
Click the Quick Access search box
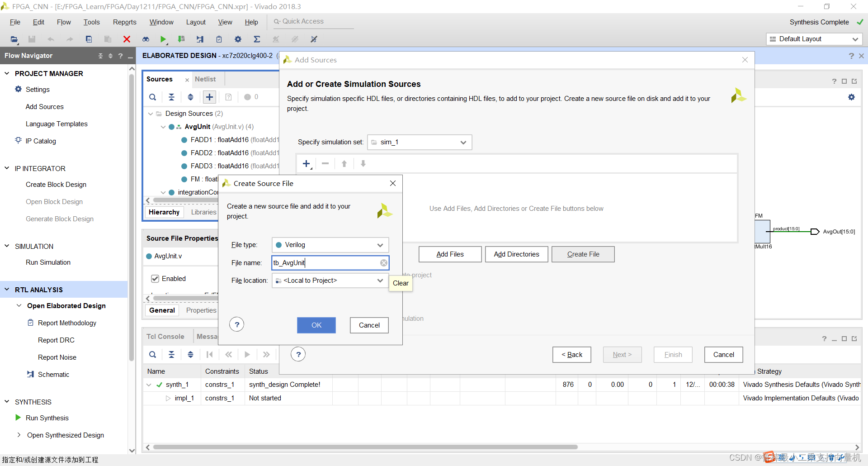[x=313, y=22]
